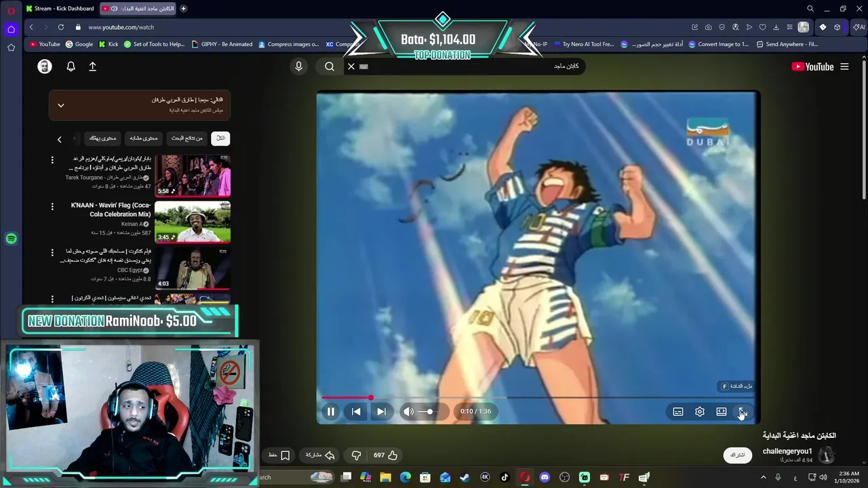The width and height of the screenshot is (868, 488).
Task: Pause the YouTube video
Action: (x=330, y=411)
